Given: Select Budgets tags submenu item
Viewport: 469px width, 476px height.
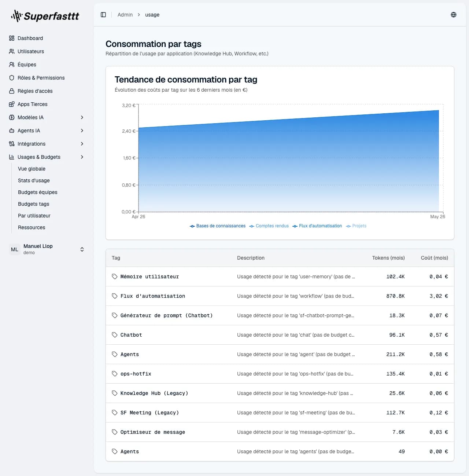Looking at the screenshot, I should 33,204.
